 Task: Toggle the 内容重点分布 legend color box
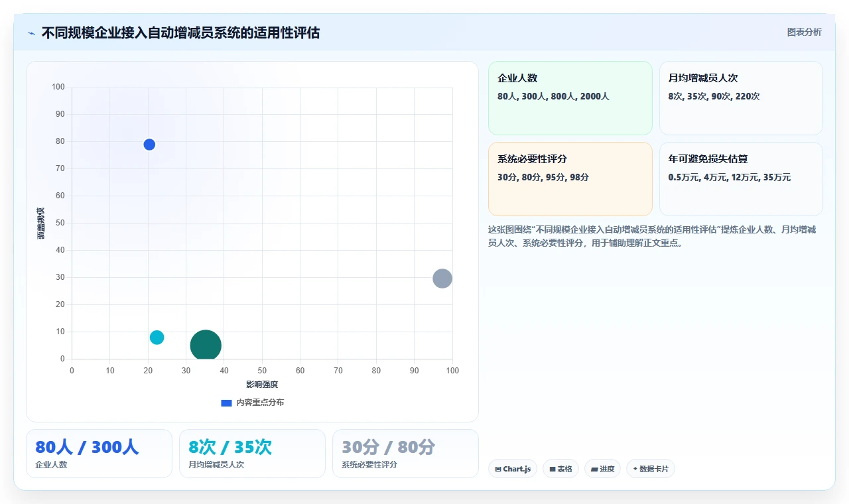[226, 403]
